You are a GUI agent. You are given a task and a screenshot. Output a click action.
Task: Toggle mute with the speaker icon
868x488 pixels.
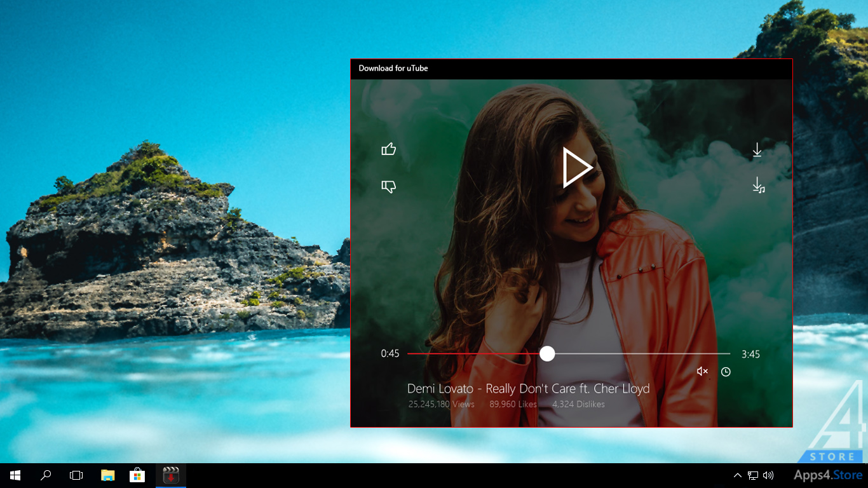(702, 372)
